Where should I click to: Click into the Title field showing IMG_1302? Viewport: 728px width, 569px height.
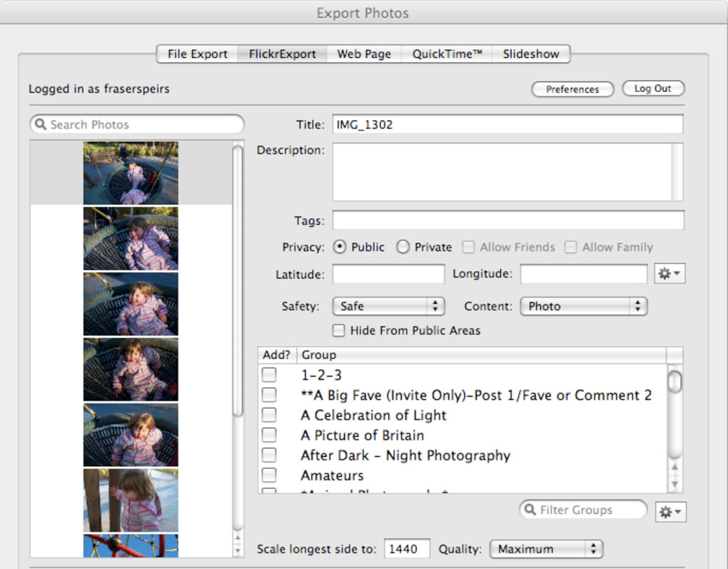[507, 124]
